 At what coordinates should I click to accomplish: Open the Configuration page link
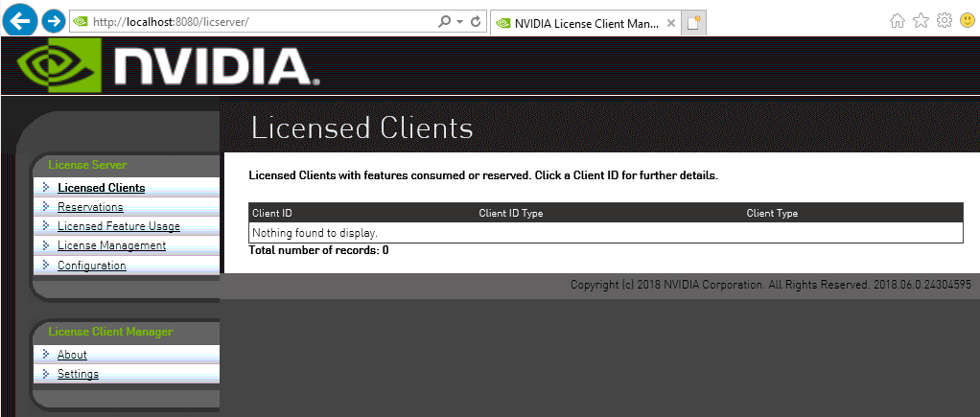click(91, 266)
